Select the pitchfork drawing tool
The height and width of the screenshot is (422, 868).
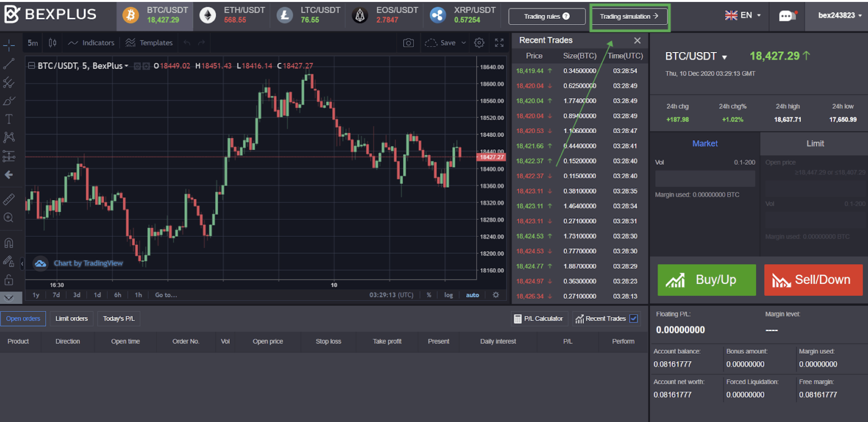9,82
